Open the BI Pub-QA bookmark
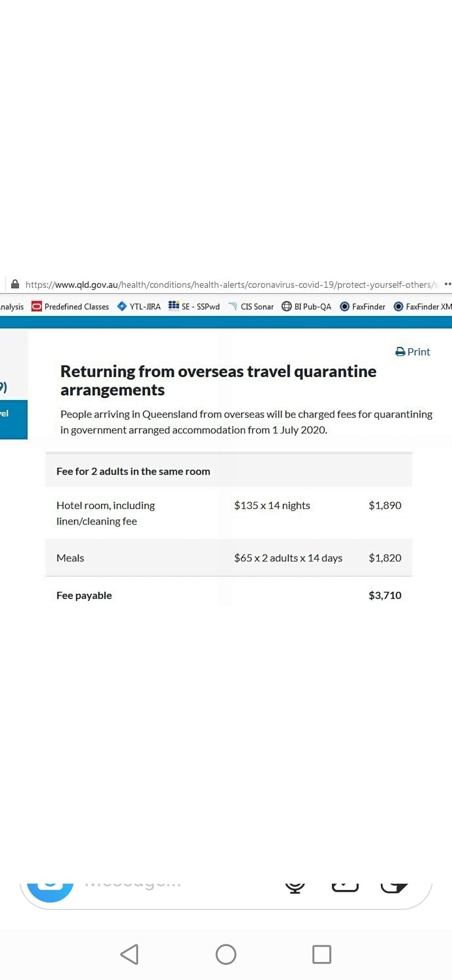Viewport: 452px width, 980px height. [306, 307]
